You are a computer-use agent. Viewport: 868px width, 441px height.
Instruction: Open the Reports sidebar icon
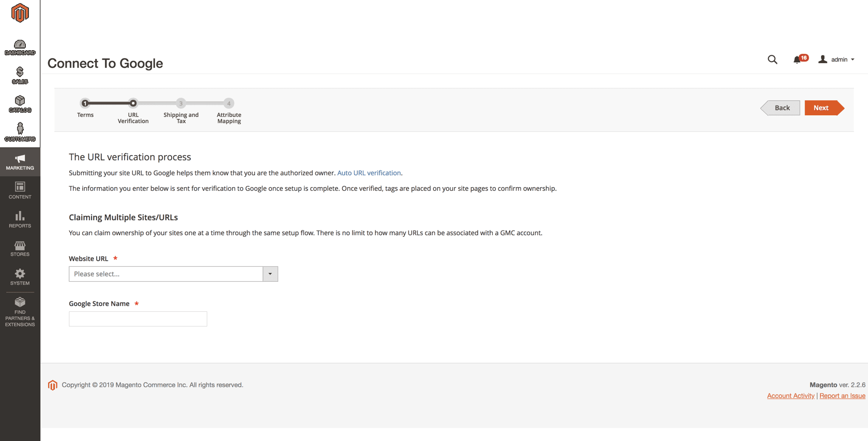(20, 219)
